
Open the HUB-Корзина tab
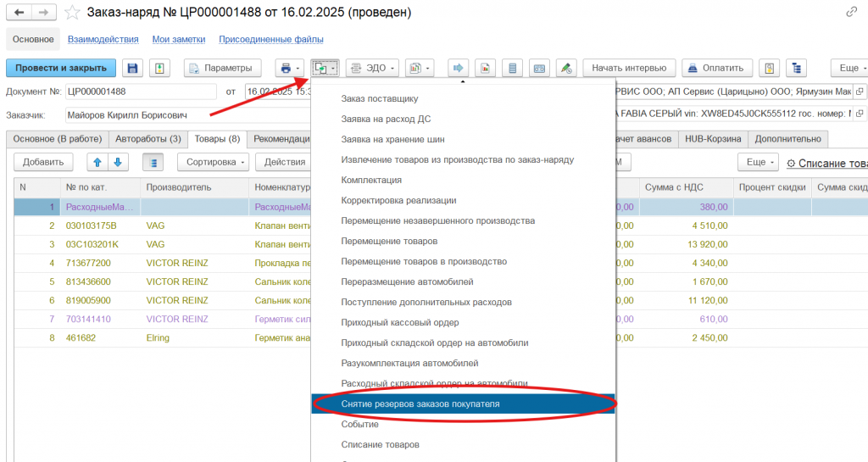(x=712, y=139)
